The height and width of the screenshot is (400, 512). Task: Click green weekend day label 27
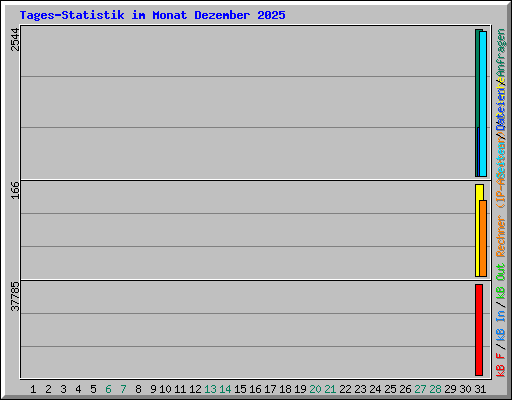click(x=420, y=389)
